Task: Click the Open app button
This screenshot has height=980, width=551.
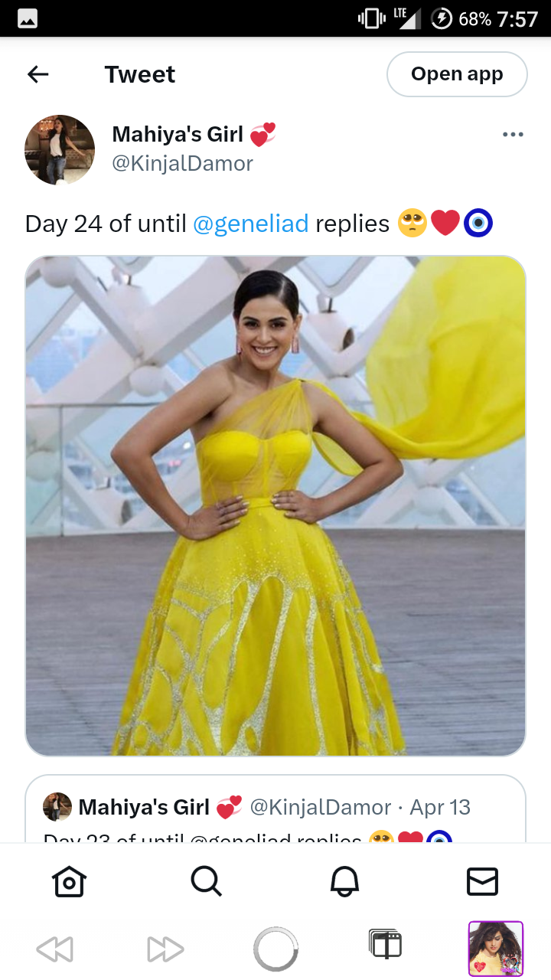Action: [x=457, y=74]
